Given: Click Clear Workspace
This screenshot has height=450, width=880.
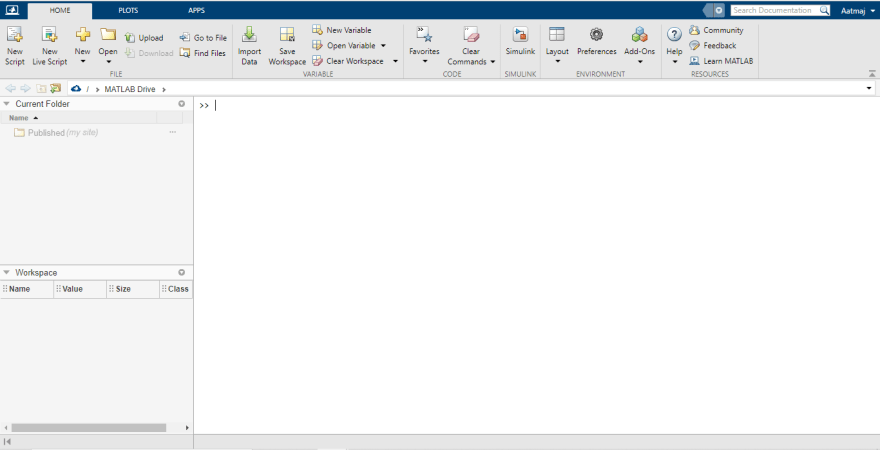Looking at the screenshot, I should 348,61.
